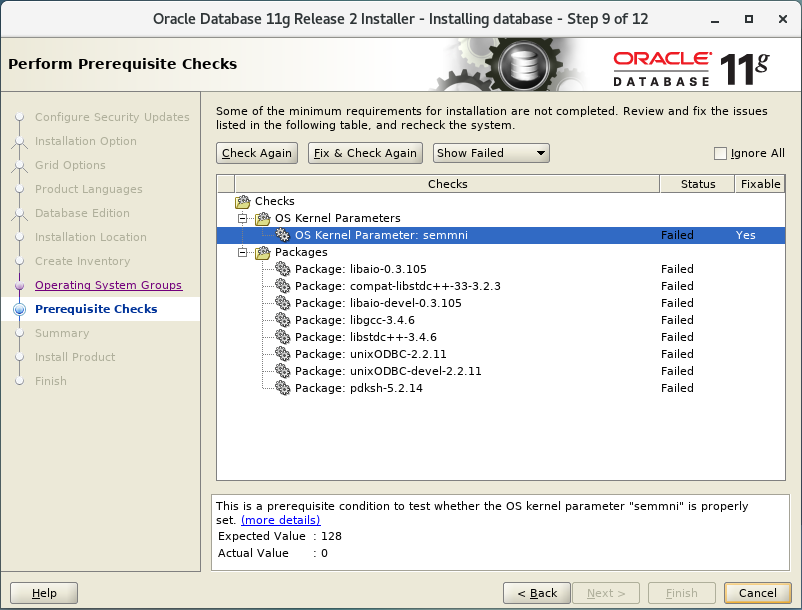802x610 pixels.
Task: Click the Packages group label
Action: click(x=301, y=252)
